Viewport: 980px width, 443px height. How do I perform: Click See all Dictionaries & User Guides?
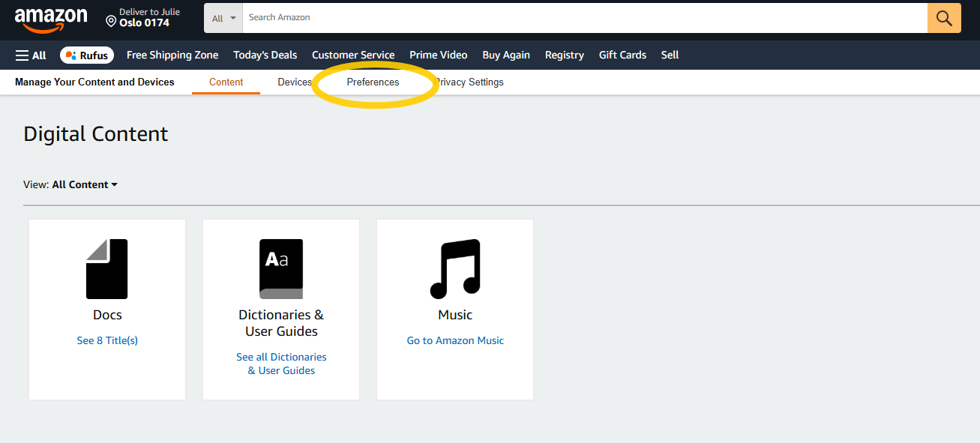pyautogui.click(x=281, y=364)
